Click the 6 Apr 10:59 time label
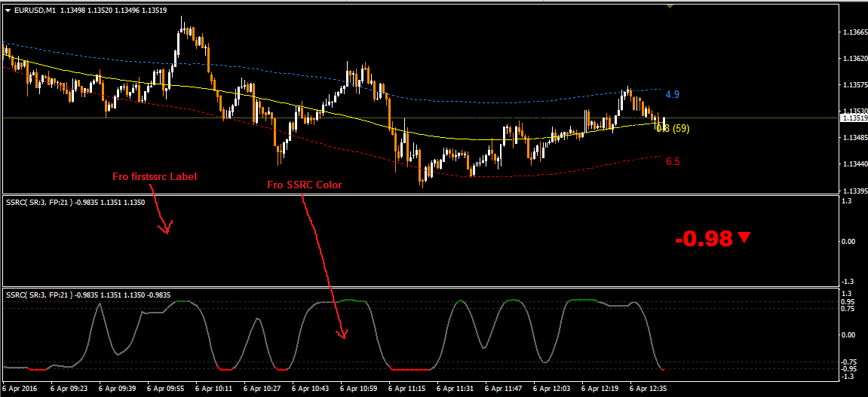 coord(357,389)
